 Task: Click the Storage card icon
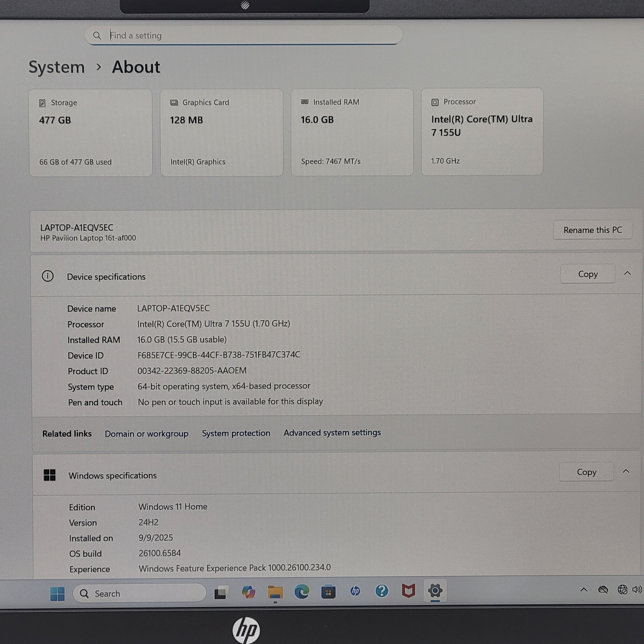pyautogui.click(x=42, y=103)
